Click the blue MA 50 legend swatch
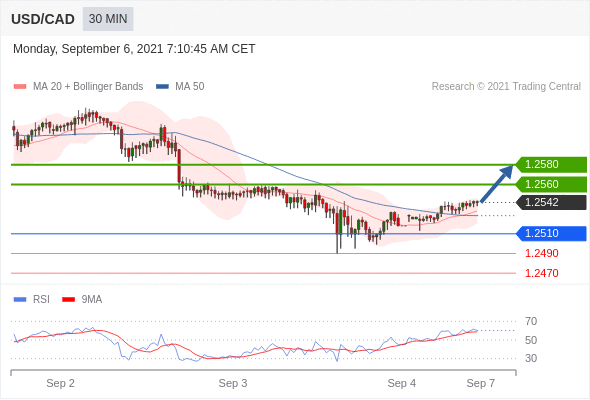 point(163,87)
